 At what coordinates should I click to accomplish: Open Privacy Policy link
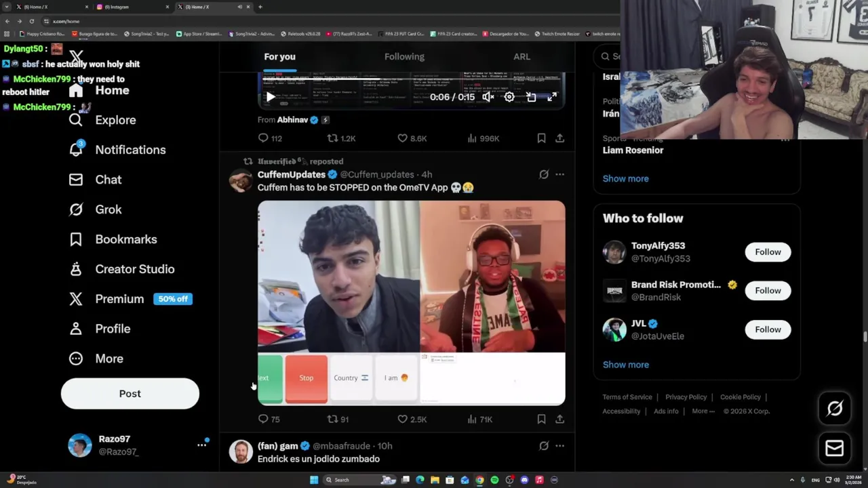click(x=686, y=397)
